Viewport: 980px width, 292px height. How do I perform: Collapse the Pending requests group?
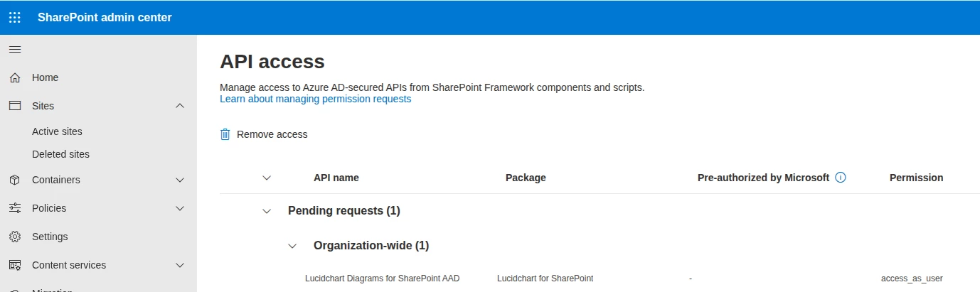tap(267, 211)
